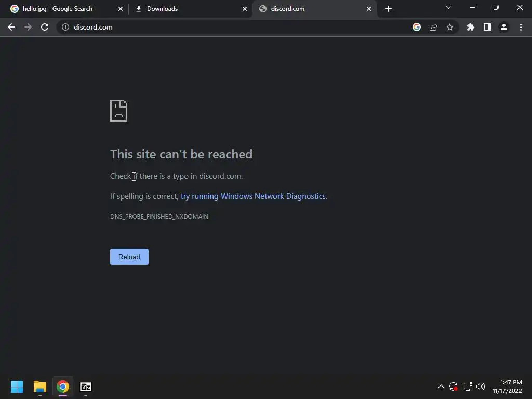Open try running Windows Network Diagnostics link
The width and height of the screenshot is (532, 399).
tap(253, 196)
